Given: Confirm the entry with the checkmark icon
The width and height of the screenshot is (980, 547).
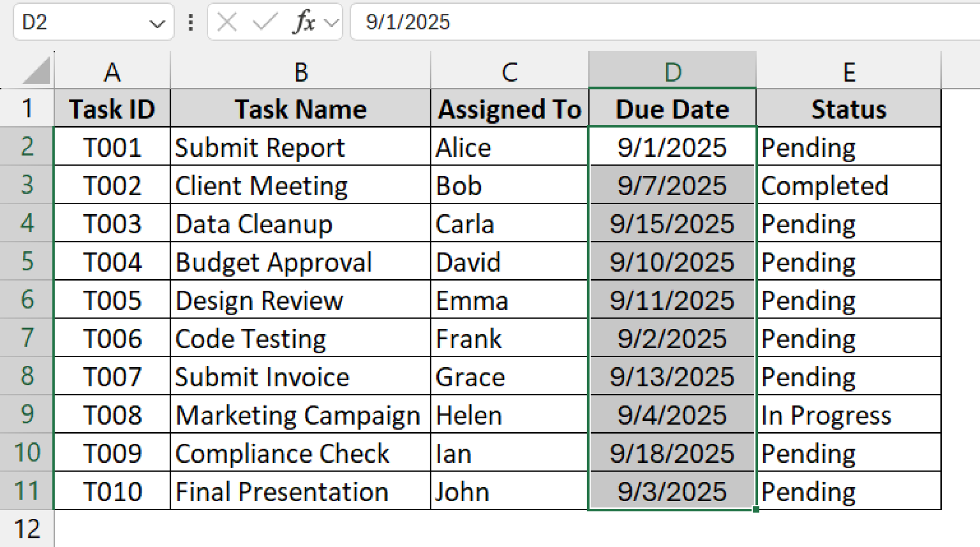Looking at the screenshot, I should point(265,21).
